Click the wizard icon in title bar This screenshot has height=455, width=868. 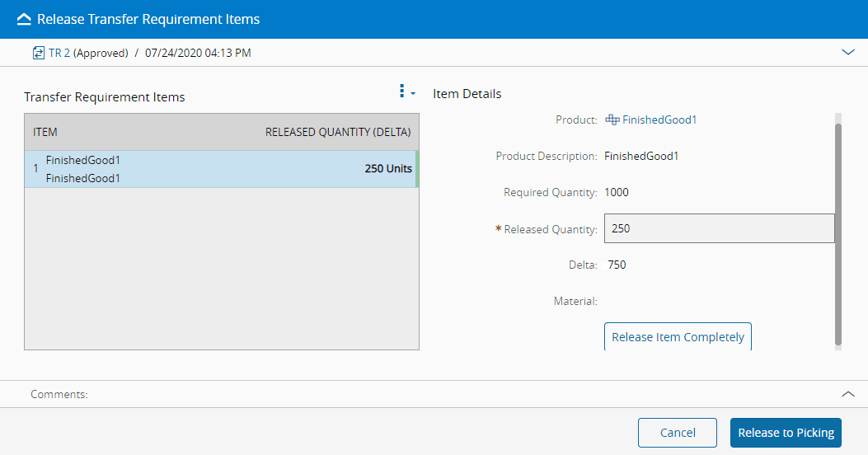click(x=24, y=19)
